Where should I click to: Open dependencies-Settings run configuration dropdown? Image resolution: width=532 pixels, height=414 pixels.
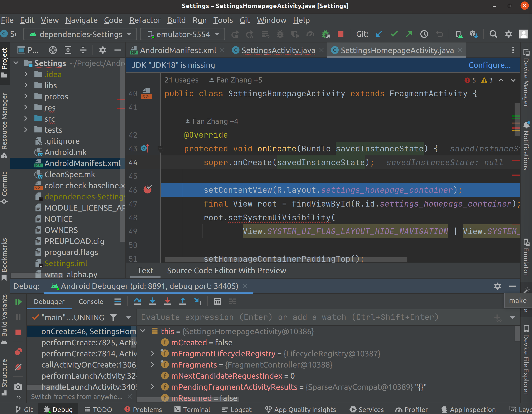80,34
